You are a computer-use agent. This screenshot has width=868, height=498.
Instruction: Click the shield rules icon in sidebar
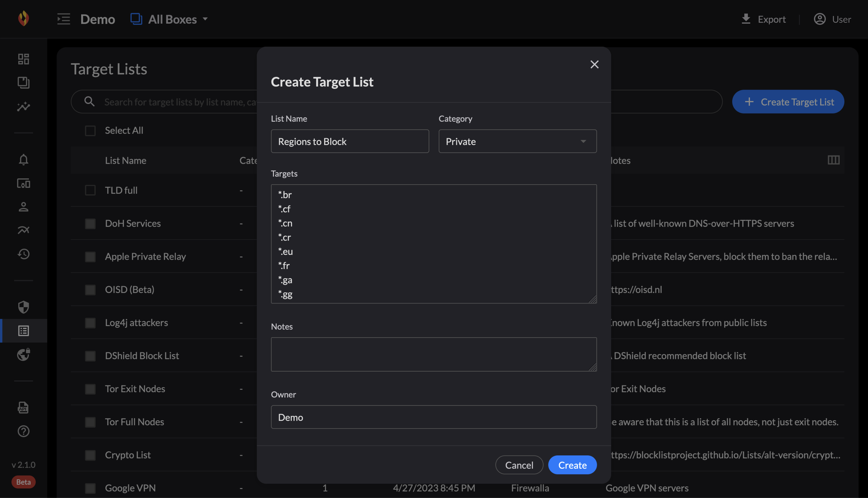click(x=23, y=307)
